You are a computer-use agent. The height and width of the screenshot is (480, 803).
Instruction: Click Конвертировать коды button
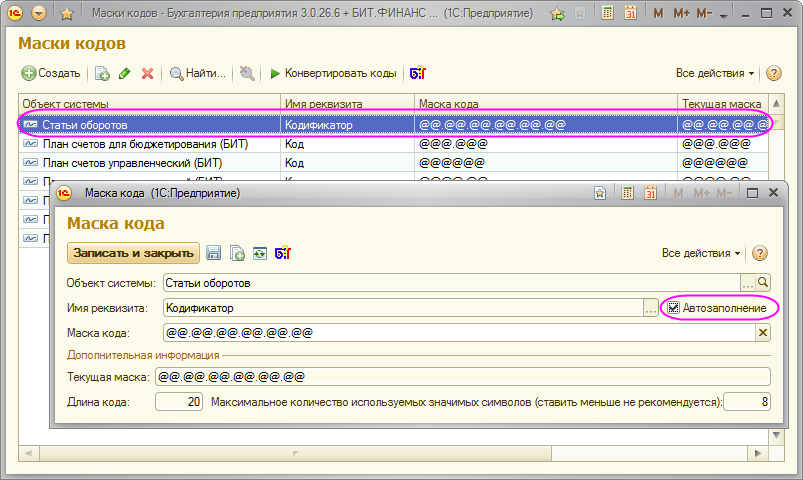[x=333, y=73]
